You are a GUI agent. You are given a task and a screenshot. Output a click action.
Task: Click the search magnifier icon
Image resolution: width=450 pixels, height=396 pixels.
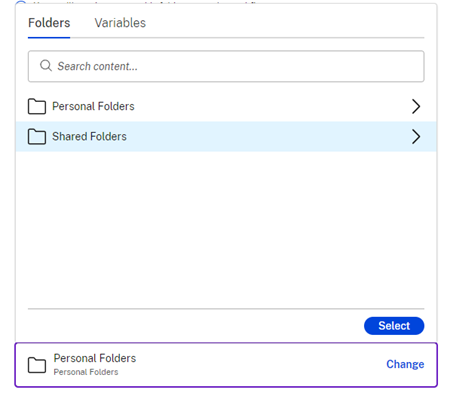pyautogui.click(x=46, y=66)
